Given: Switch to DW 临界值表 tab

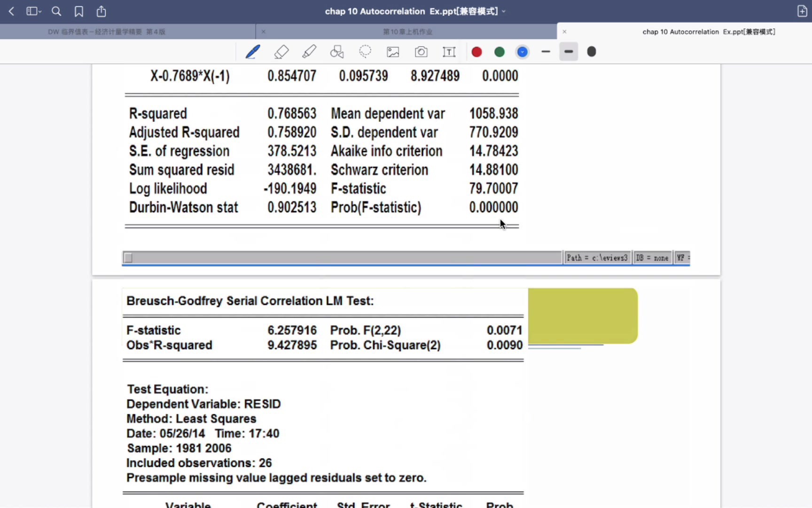Looking at the screenshot, I should (x=107, y=32).
